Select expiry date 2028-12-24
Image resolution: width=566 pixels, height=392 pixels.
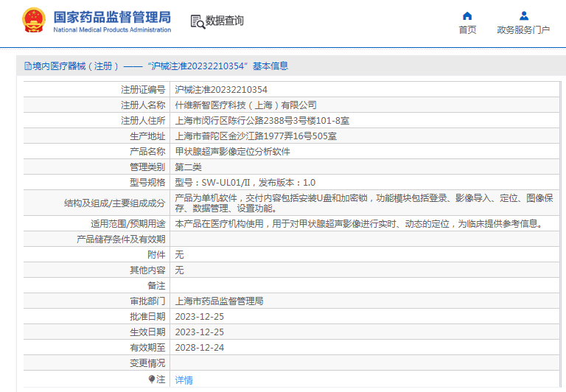coord(199,348)
